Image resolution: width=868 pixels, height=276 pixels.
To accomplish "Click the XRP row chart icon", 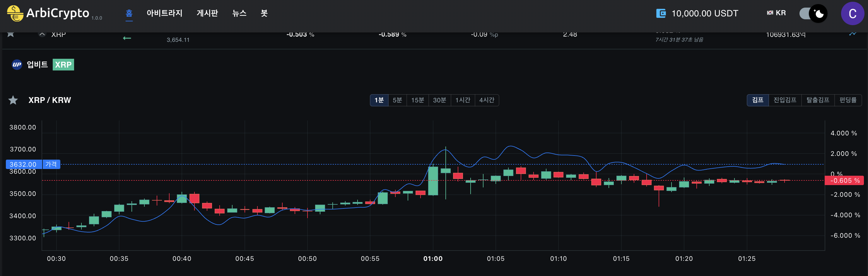I will point(852,34).
